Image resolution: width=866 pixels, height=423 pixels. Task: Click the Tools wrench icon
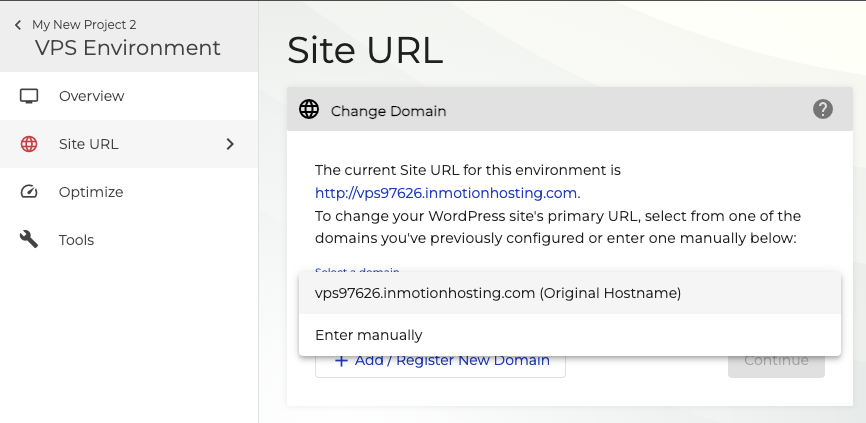click(29, 240)
